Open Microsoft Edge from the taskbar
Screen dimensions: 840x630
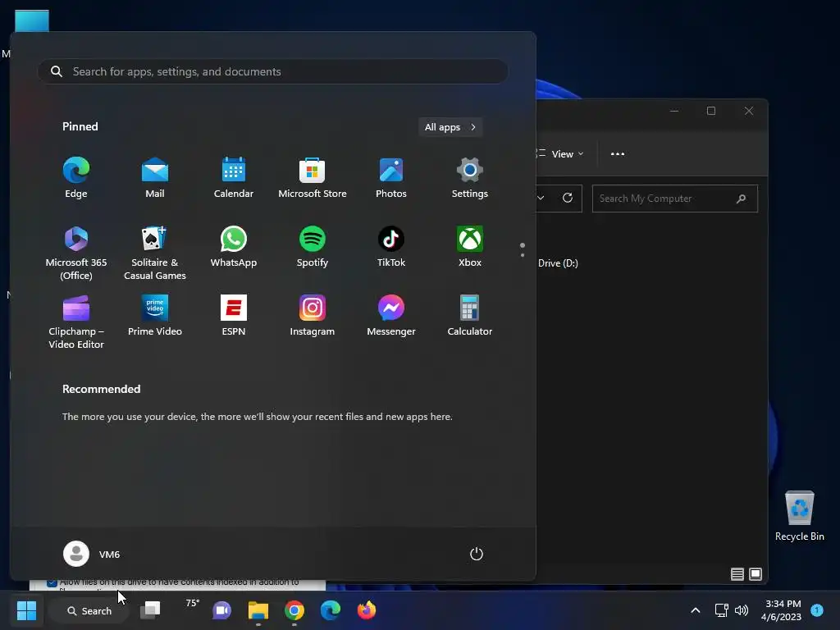[331, 610]
